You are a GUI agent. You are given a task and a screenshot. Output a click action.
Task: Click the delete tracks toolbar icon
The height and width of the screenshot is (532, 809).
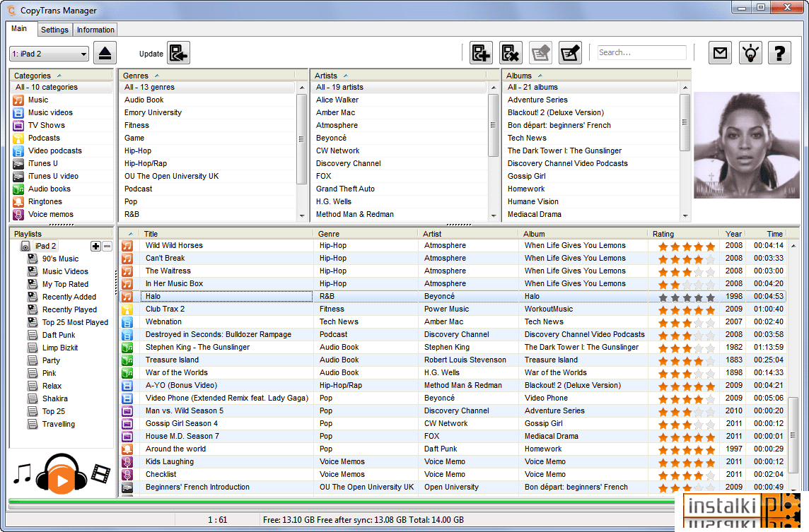tap(511, 53)
